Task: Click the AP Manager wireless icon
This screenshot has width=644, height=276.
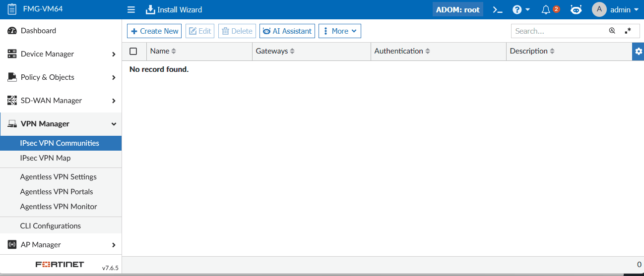Action: coord(12,245)
